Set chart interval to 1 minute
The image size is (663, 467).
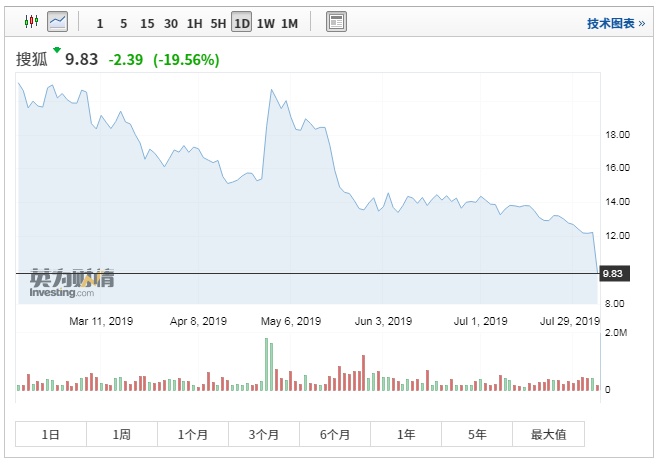click(99, 23)
